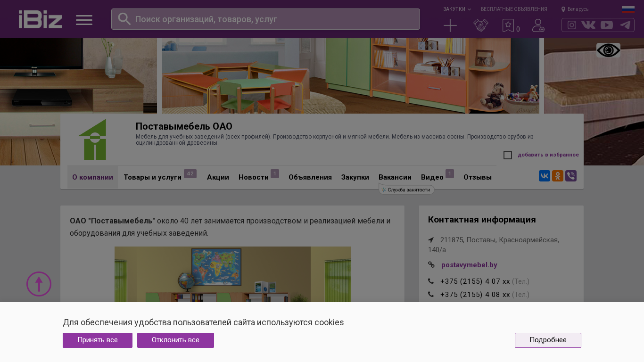Click the classroom furniture photo in description
Image resolution: width=644 pixels, height=362 pixels.
coord(232,274)
